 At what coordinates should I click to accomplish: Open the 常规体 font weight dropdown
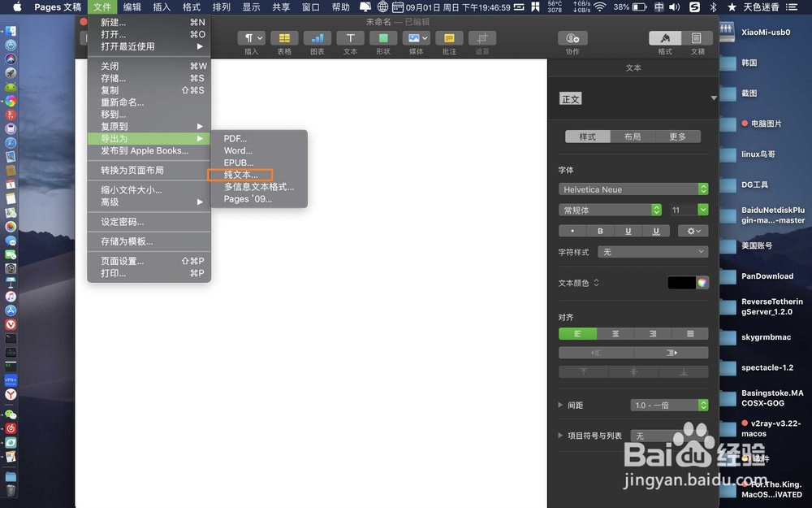click(610, 209)
